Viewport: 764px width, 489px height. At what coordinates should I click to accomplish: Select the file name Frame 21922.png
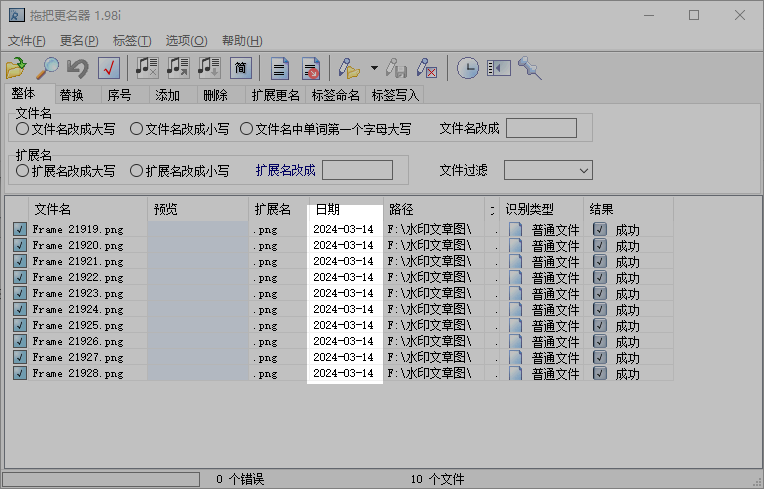click(x=78, y=278)
